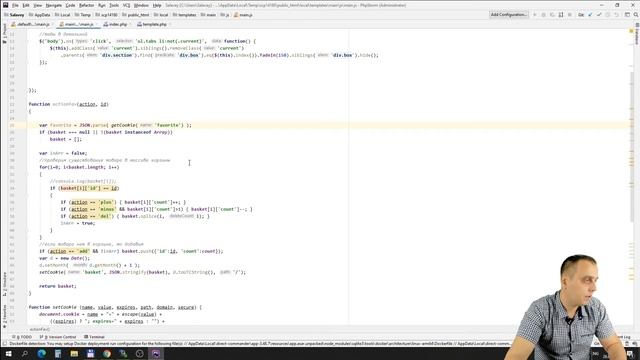Click the 'favorite' string in getCookie call
The height and width of the screenshot is (360, 640).
click(169, 125)
